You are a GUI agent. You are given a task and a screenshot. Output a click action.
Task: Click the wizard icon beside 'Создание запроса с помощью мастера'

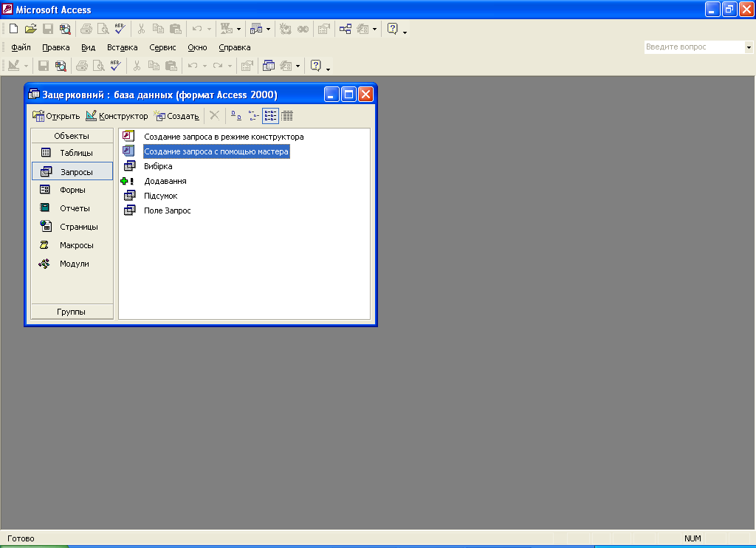coord(128,151)
